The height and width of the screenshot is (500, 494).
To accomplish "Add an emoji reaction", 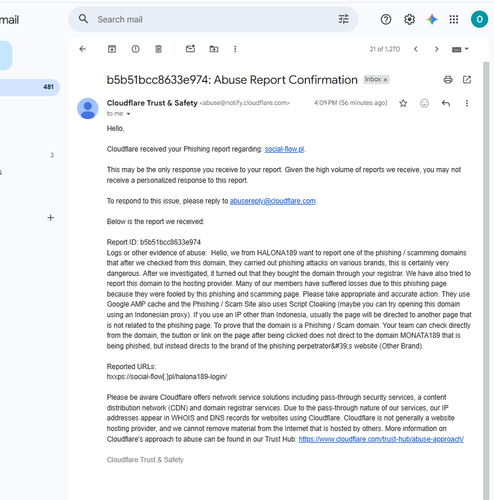I will tap(424, 103).
